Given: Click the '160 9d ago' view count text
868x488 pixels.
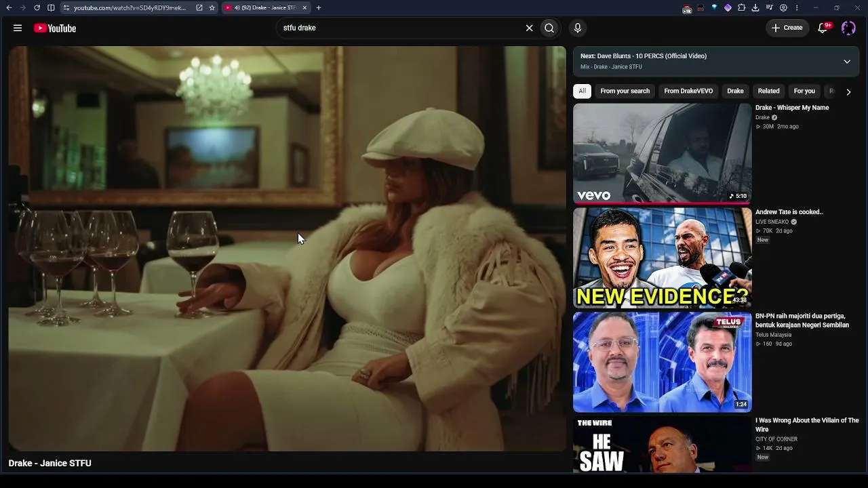Looking at the screenshot, I should 774,344.
